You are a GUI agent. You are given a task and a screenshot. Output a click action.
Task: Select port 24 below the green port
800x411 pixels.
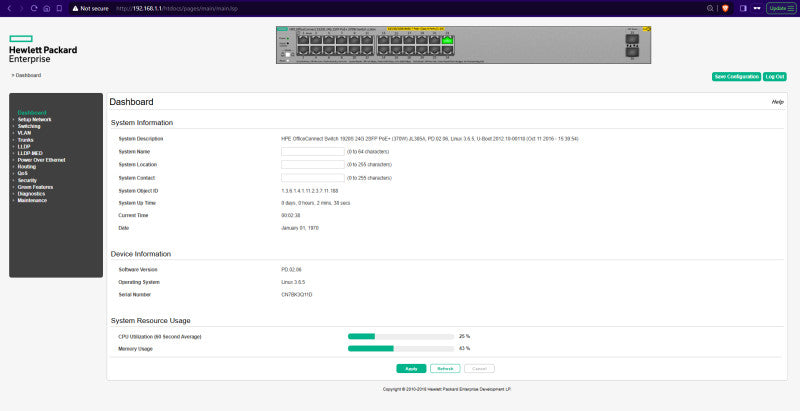click(x=447, y=50)
